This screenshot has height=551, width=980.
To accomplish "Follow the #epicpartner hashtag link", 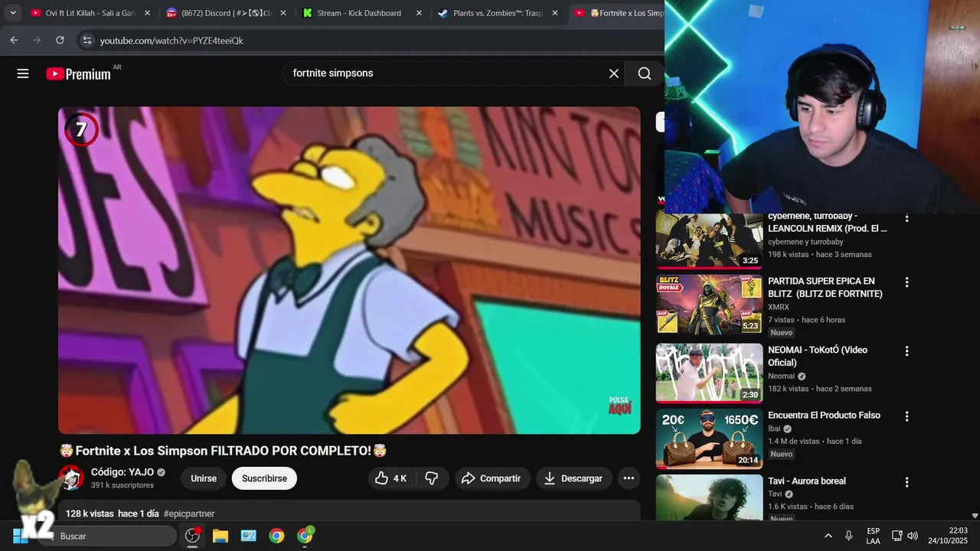I will pyautogui.click(x=189, y=514).
